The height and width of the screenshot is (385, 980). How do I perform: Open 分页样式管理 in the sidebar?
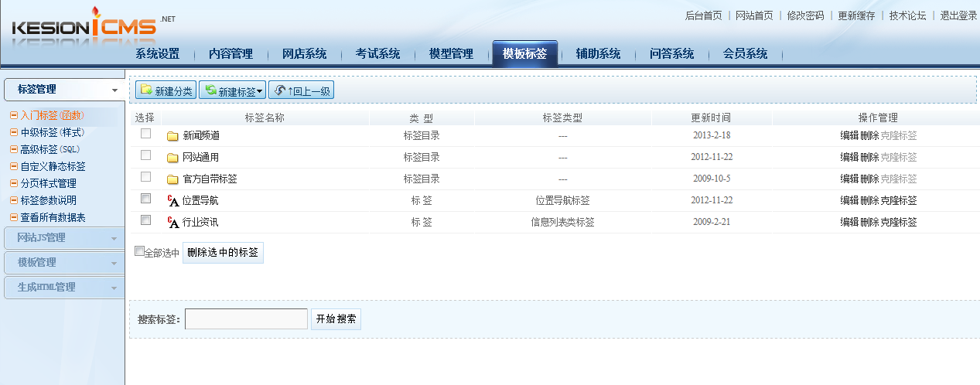click(49, 183)
